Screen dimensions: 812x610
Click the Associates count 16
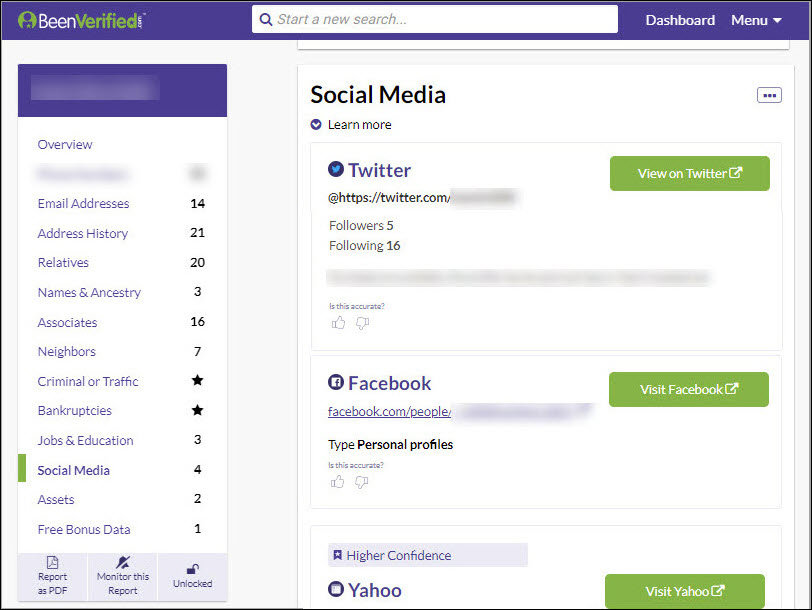[197, 322]
